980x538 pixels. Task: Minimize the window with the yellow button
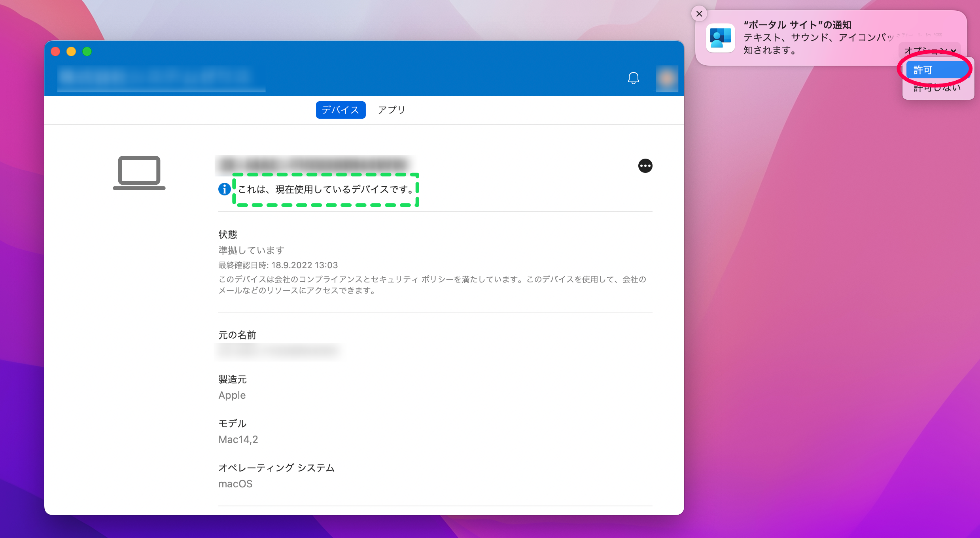71,51
